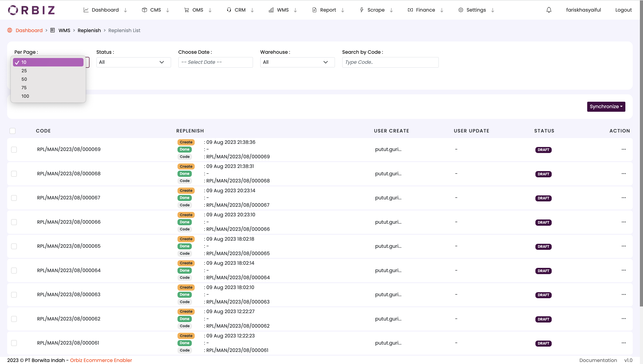Open the Status dropdown

coord(134,62)
